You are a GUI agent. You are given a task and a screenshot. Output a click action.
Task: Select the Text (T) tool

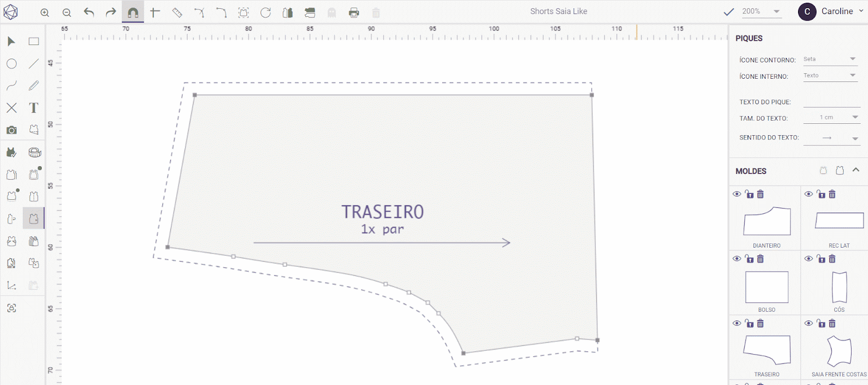point(34,108)
